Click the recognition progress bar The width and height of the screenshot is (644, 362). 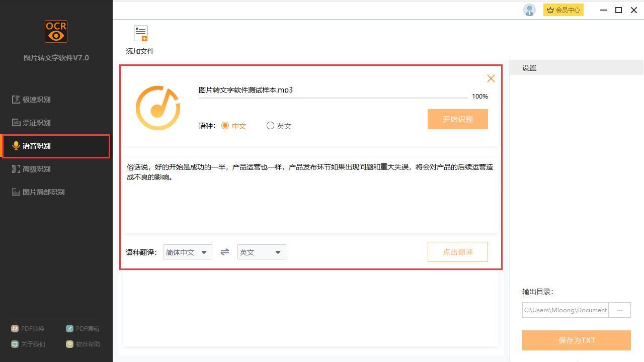tap(333, 98)
